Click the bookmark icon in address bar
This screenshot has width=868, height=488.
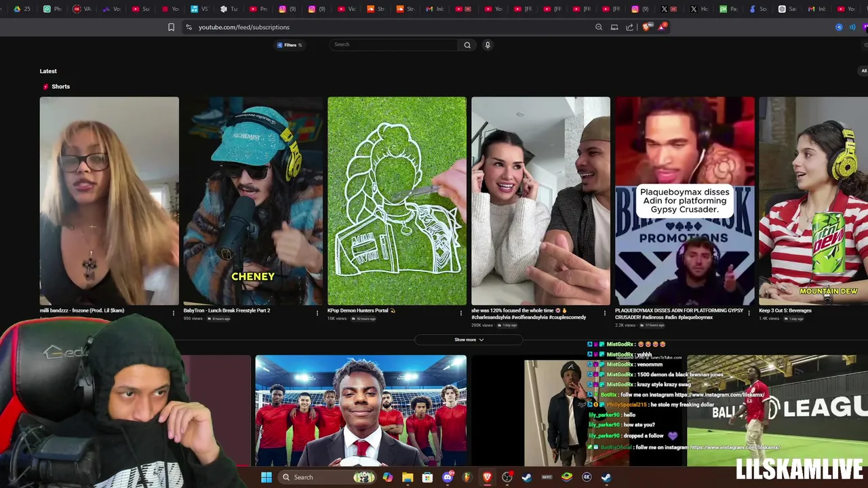[171, 27]
